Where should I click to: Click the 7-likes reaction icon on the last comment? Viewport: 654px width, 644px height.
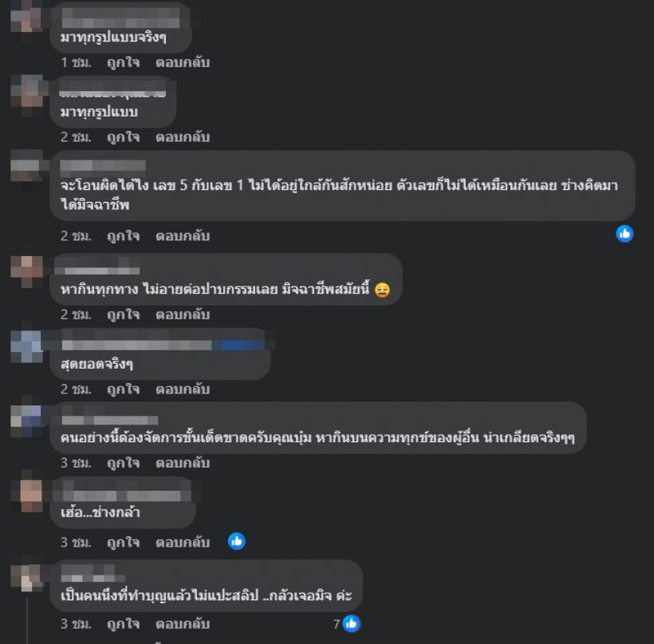point(352,624)
